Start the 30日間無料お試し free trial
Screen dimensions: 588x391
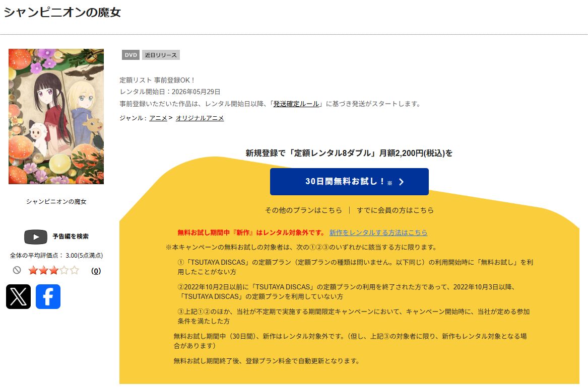click(x=350, y=182)
